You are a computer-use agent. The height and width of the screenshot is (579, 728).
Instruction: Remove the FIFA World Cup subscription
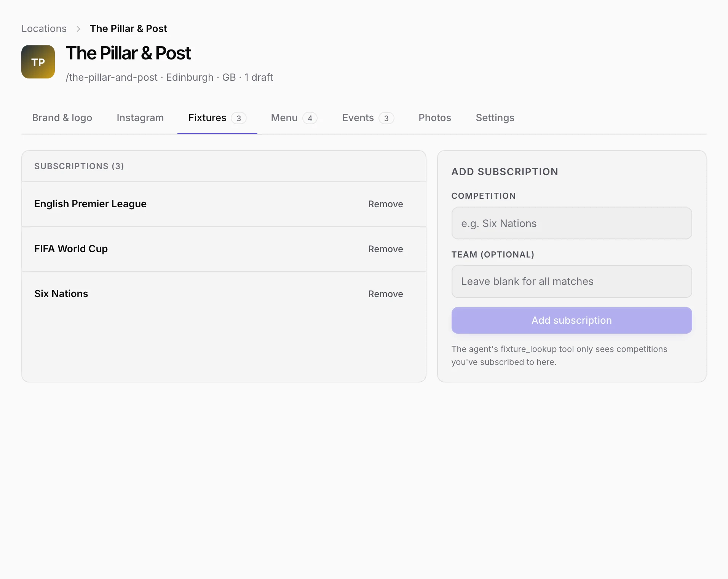click(x=385, y=249)
